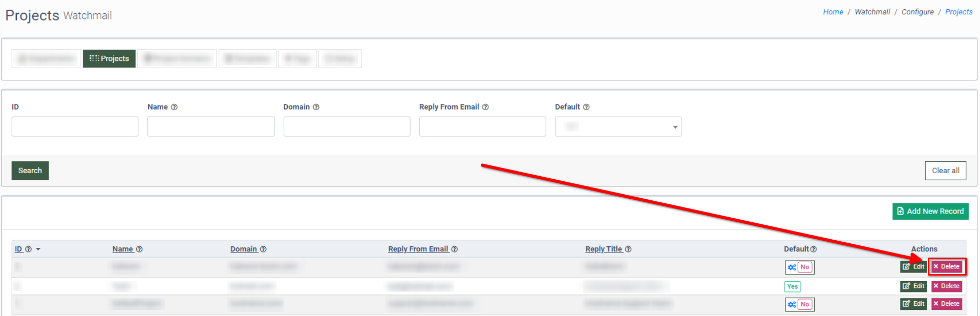Click the Search button

[x=30, y=171]
